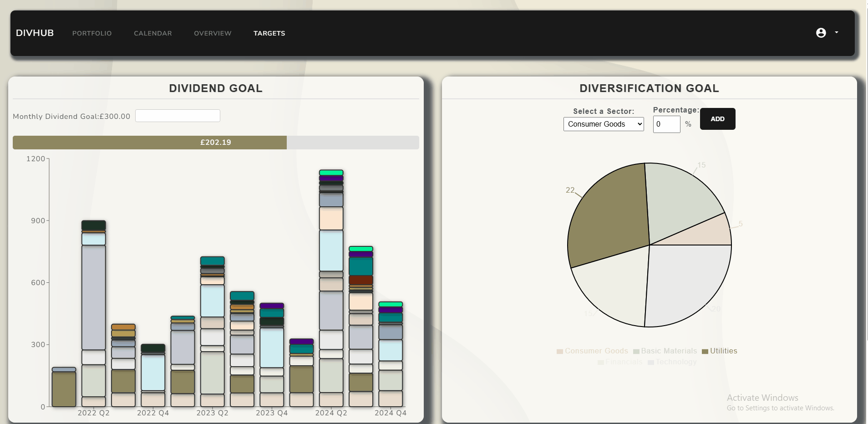868x424 pixels.
Task: Go to the CALENDAR page
Action: pos(153,33)
